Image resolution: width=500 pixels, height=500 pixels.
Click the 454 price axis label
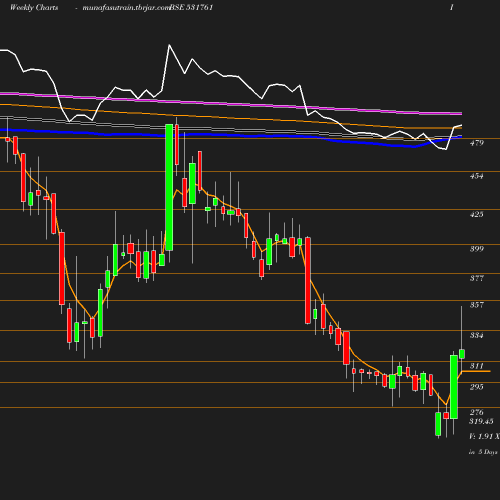point(476,176)
